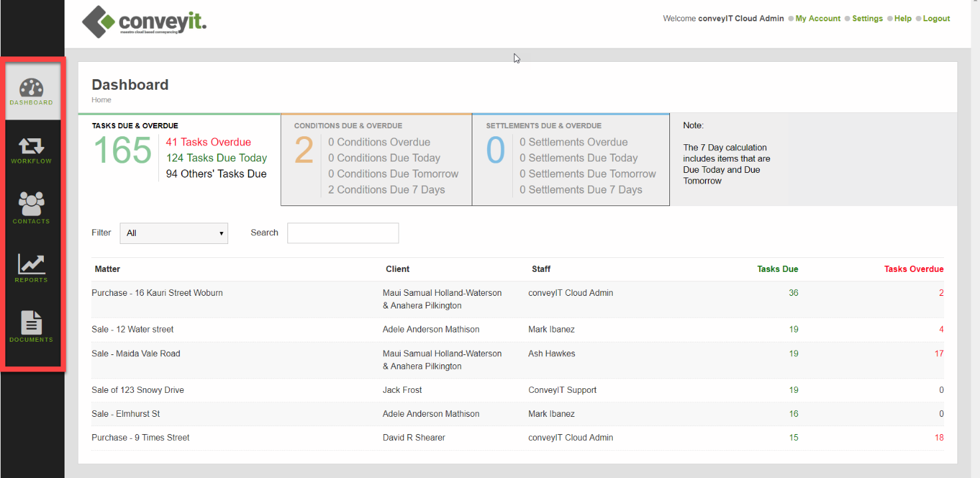This screenshot has height=478, width=980.
Task: Open the Settings link in header
Action: [868, 19]
